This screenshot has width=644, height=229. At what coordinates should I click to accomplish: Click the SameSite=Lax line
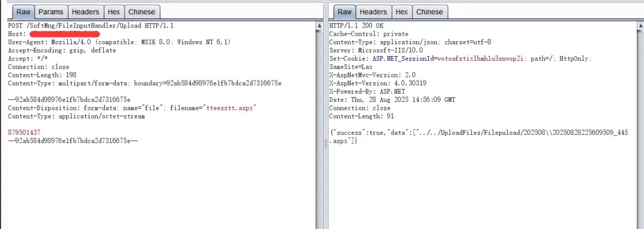(351, 66)
